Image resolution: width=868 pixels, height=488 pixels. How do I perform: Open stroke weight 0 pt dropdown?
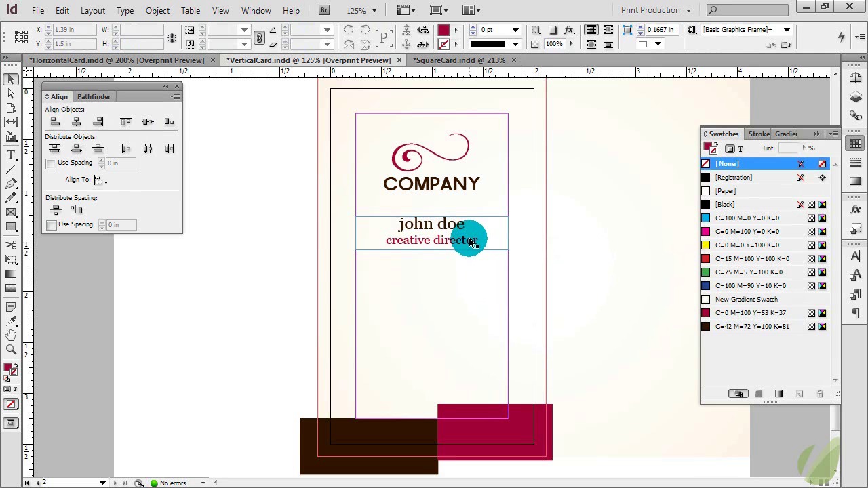(516, 30)
